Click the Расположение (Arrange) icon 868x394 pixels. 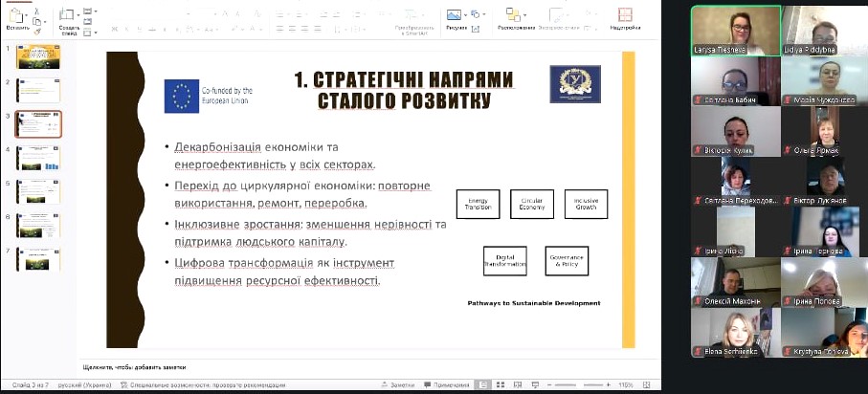(514, 15)
